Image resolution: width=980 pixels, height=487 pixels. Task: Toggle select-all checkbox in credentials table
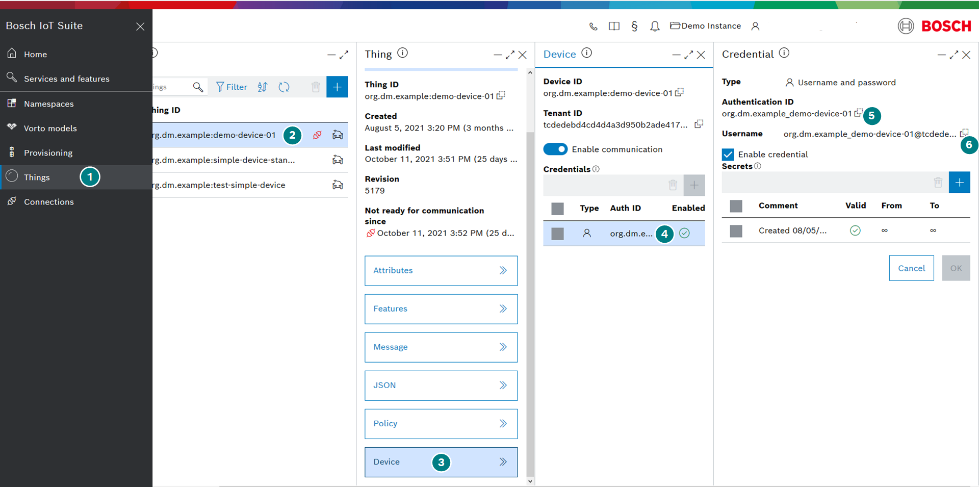pyautogui.click(x=558, y=208)
